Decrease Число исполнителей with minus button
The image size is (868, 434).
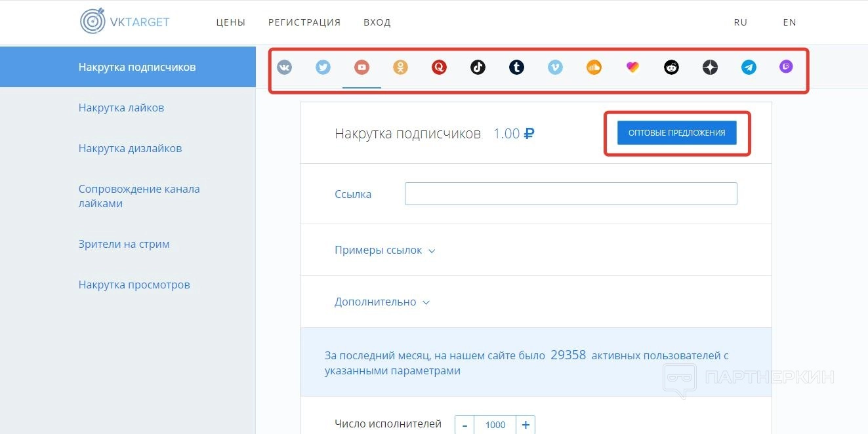click(465, 425)
